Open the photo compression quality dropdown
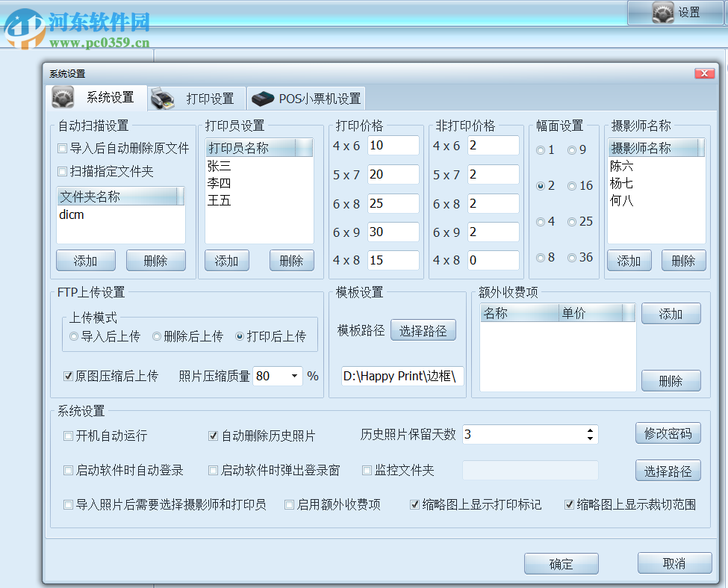Image resolution: width=728 pixels, height=588 pixels. (293, 376)
